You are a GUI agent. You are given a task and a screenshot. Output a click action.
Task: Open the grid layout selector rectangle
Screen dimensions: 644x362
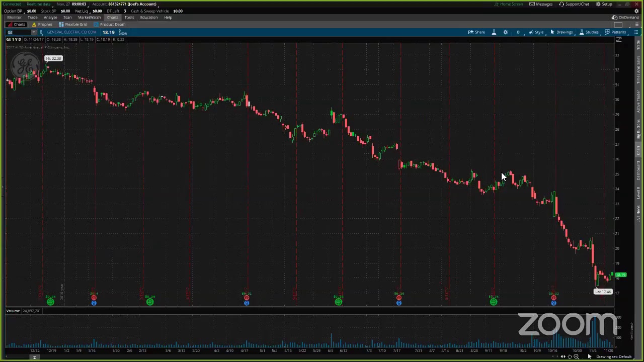619,25
